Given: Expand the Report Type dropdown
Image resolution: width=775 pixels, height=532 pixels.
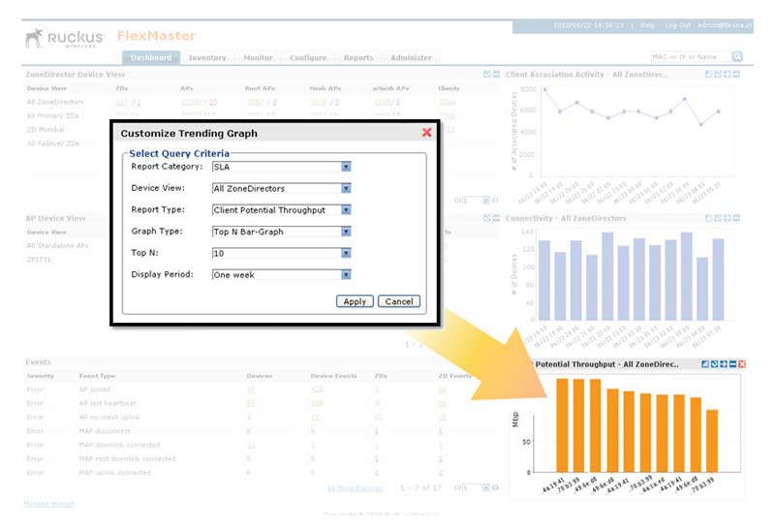Looking at the screenshot, I should coord(281,210).
